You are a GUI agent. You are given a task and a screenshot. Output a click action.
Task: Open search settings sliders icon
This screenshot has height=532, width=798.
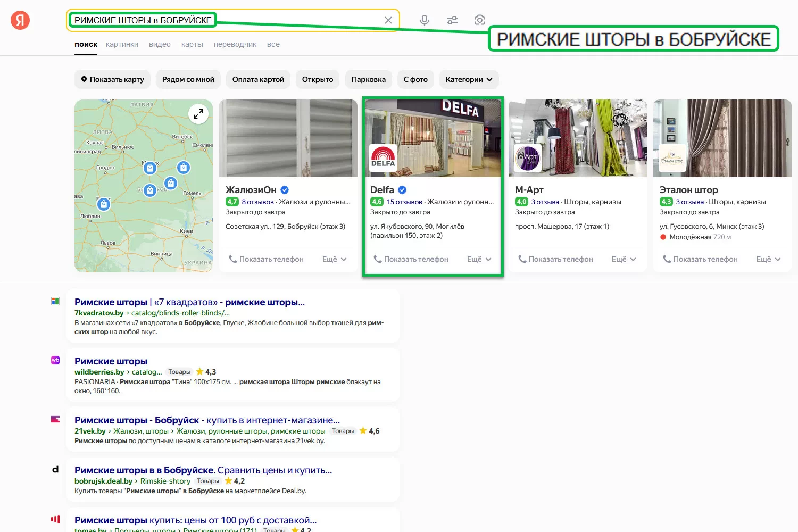click(452, 20)
